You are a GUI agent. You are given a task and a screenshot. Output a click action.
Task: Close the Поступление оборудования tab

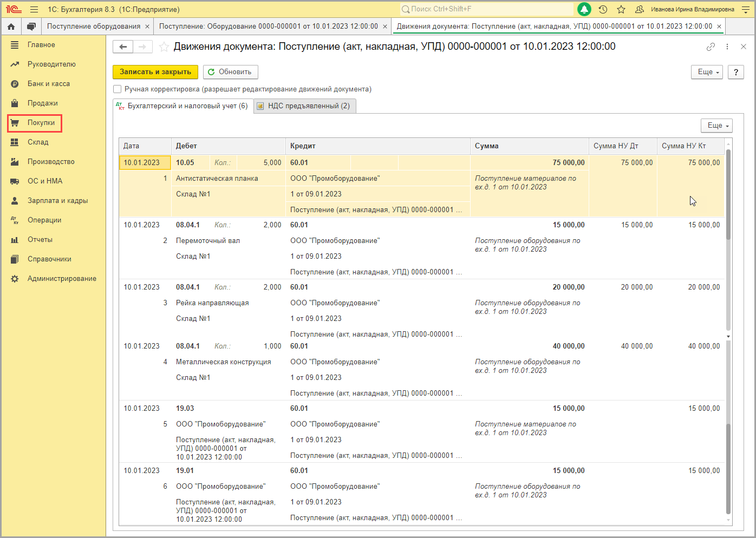(x=147, y=27)
